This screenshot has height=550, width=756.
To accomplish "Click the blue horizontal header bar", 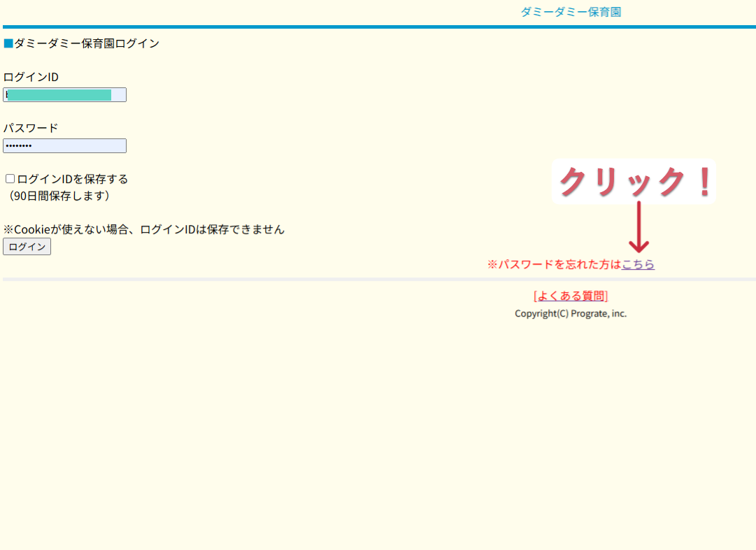I will (x=378, y=27).
